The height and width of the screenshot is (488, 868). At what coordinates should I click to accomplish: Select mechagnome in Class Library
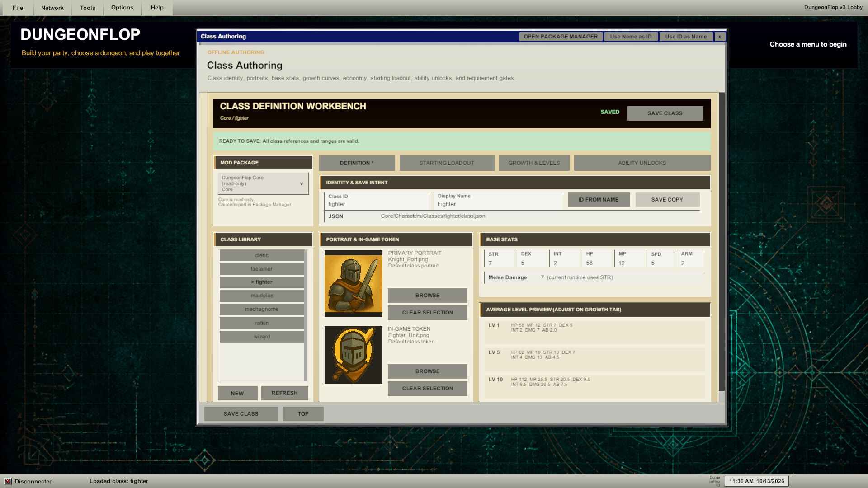click(x=262, y=309)
